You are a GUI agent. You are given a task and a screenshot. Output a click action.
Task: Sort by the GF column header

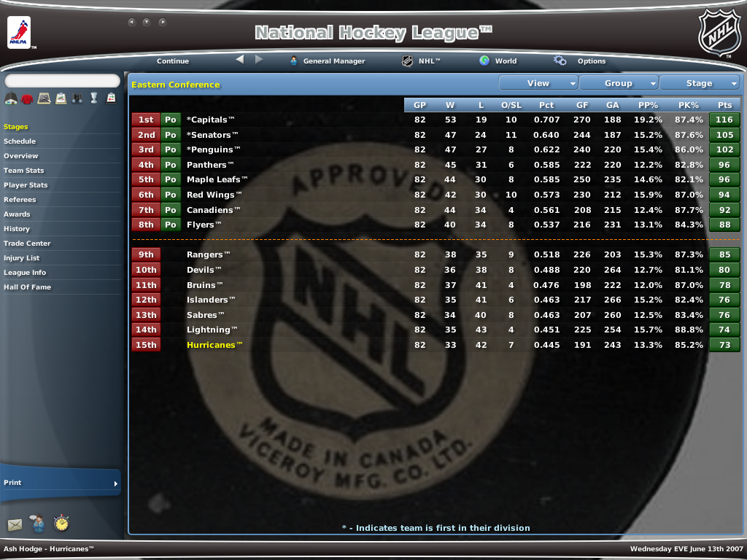[x=582, y=105]
